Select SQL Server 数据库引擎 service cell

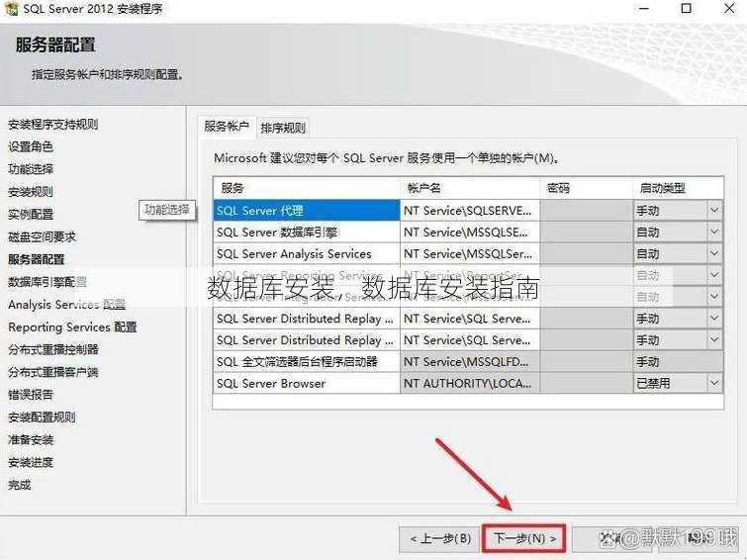pos(307,233)
